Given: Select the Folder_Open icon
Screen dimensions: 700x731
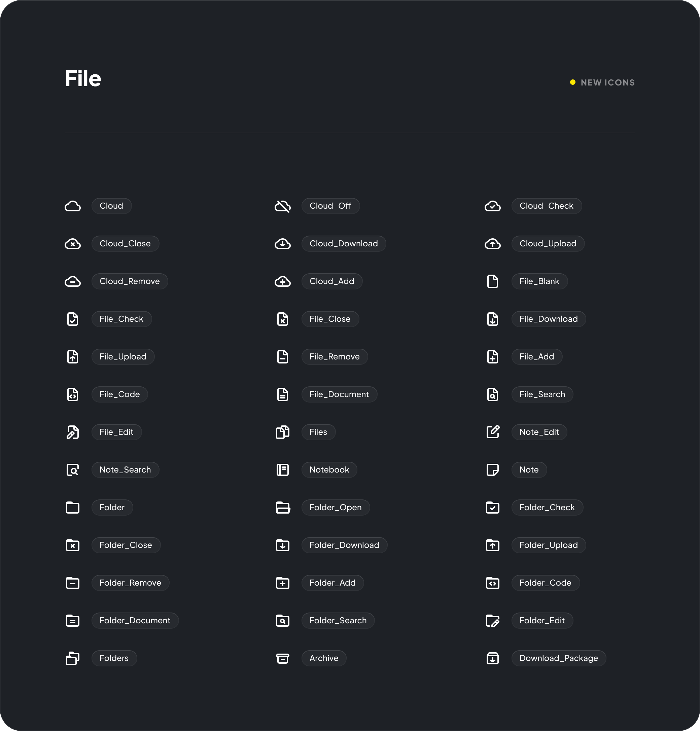Looking at the screenshot, I should (x=282, y=508).
